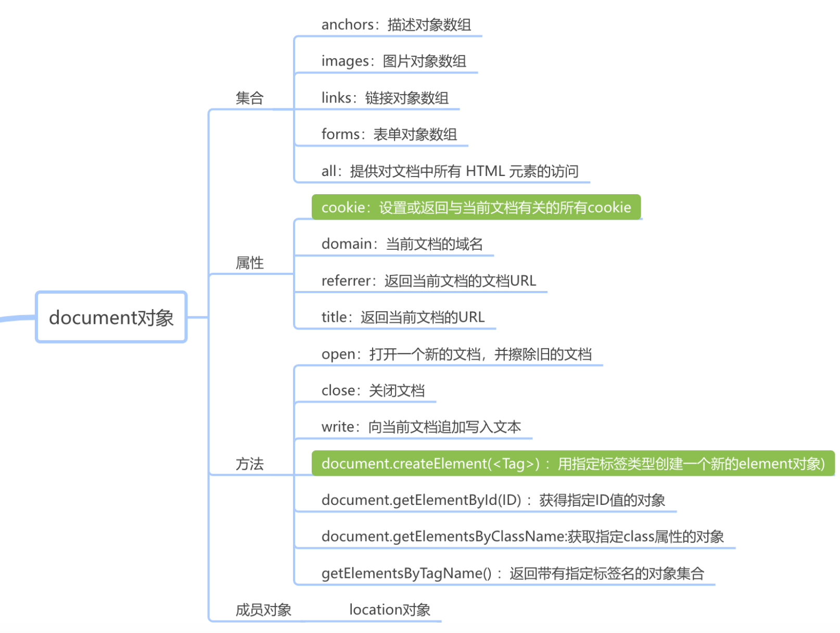Click the green highlighted cookie node
This screenshot has width=840, height=633.
pyautogui.click(x=476, y=208)
